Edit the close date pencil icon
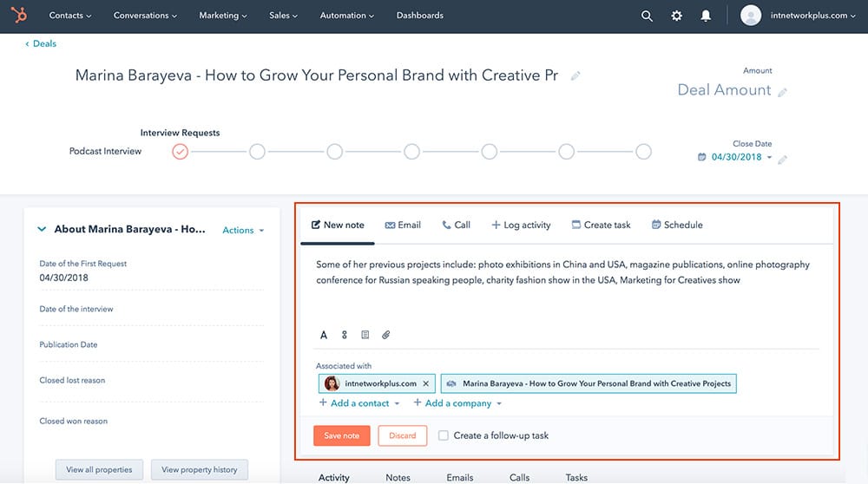 (782, 160)
